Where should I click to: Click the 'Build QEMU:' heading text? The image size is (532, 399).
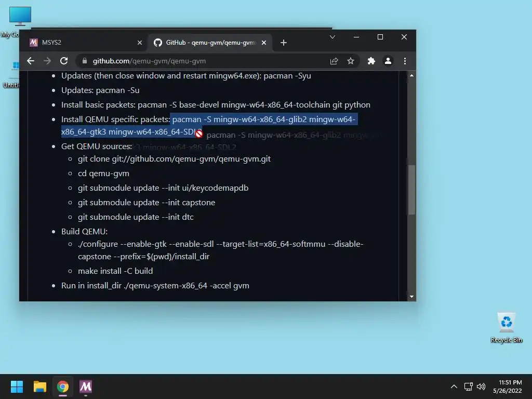[84, 232]
